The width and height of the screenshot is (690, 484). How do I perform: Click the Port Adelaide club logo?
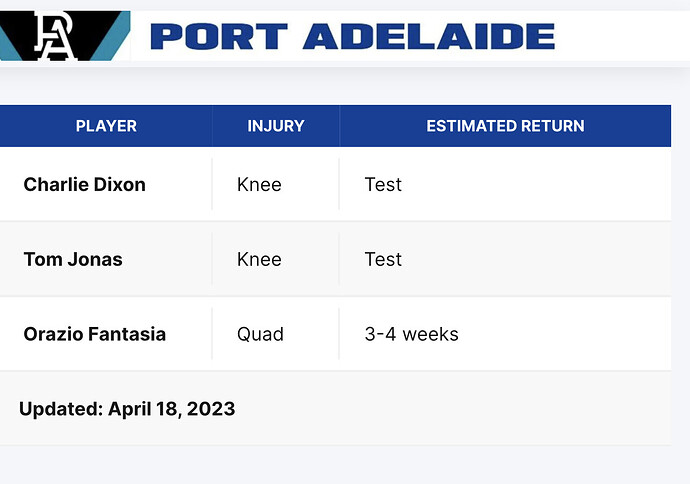65,36
